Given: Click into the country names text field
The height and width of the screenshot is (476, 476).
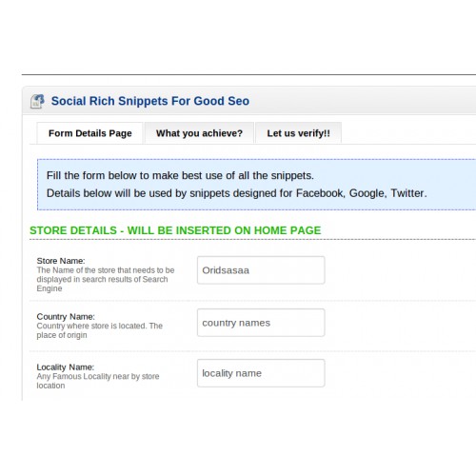Looking at the screenshot, I should coord(261,323).
